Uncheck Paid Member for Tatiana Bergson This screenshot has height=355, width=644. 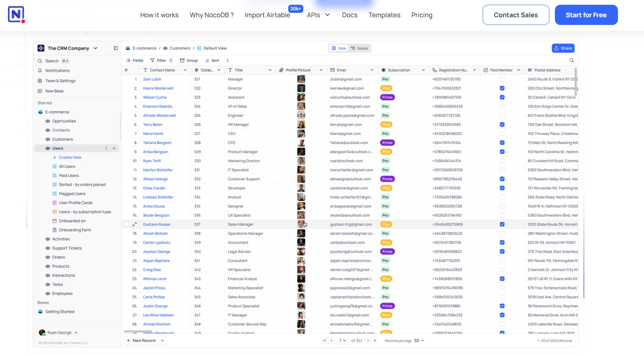[502, 143]
